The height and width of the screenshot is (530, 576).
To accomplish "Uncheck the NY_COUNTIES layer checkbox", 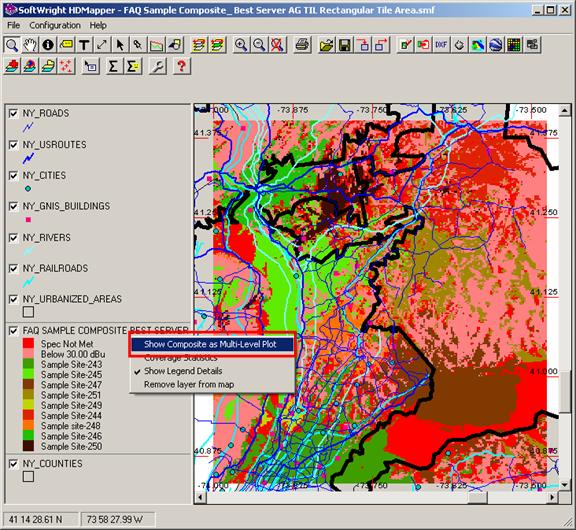I will [14, 464].
